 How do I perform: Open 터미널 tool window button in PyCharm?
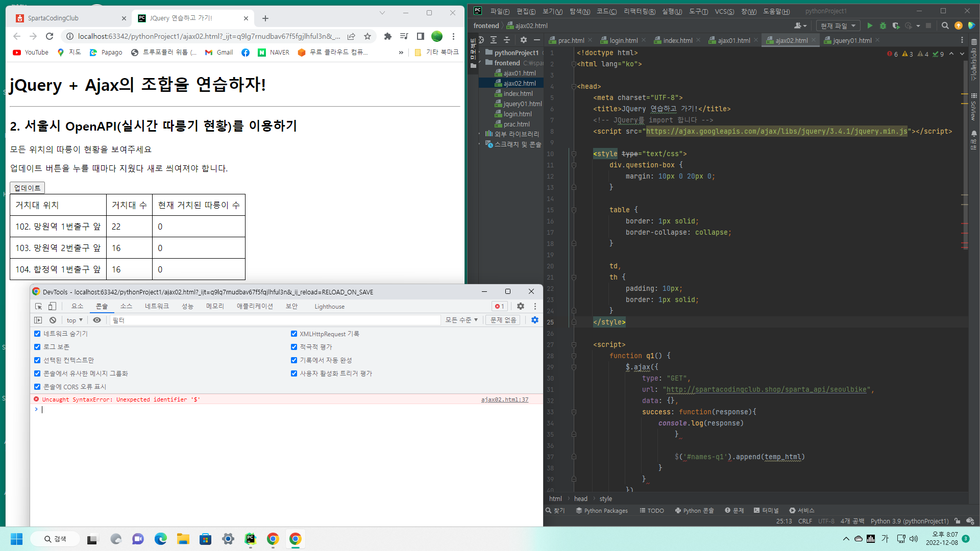tap(766, 510)
